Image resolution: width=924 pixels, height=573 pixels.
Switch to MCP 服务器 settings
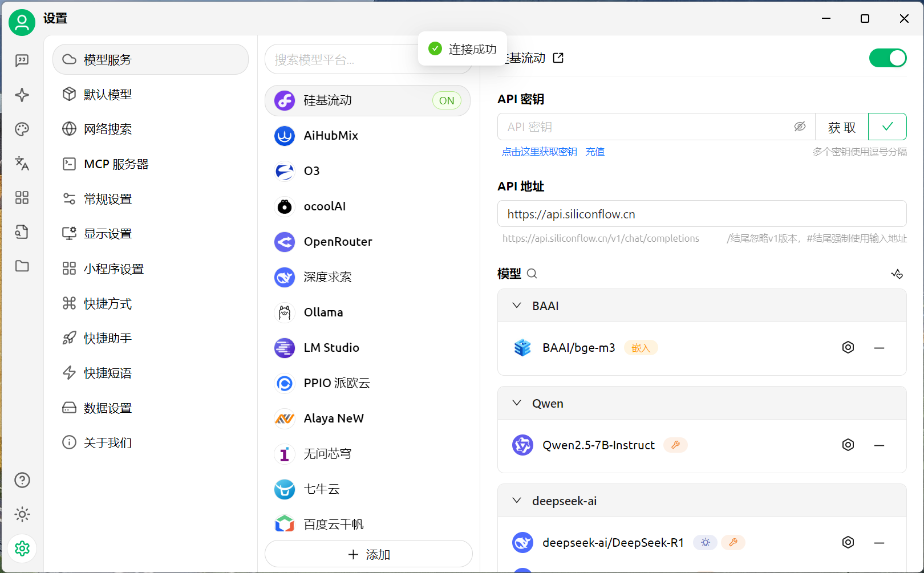pos(116,164)
